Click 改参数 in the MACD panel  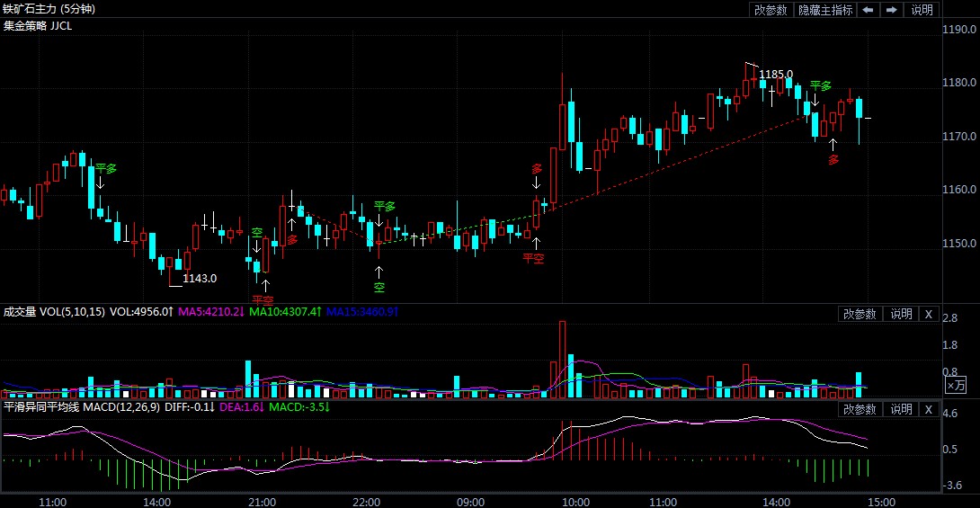coord(860,409)
